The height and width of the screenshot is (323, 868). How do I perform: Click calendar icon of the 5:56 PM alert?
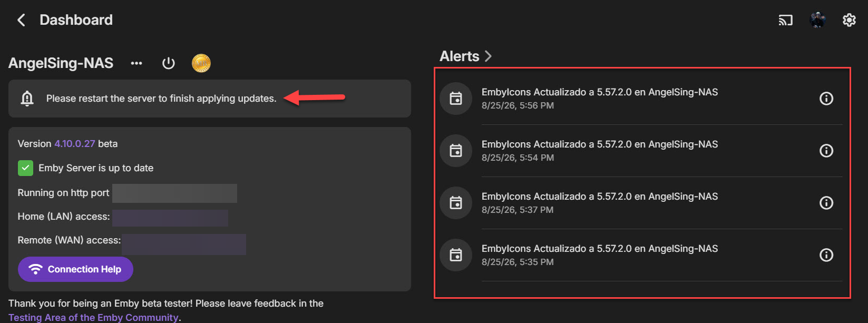tap(456, 99)
